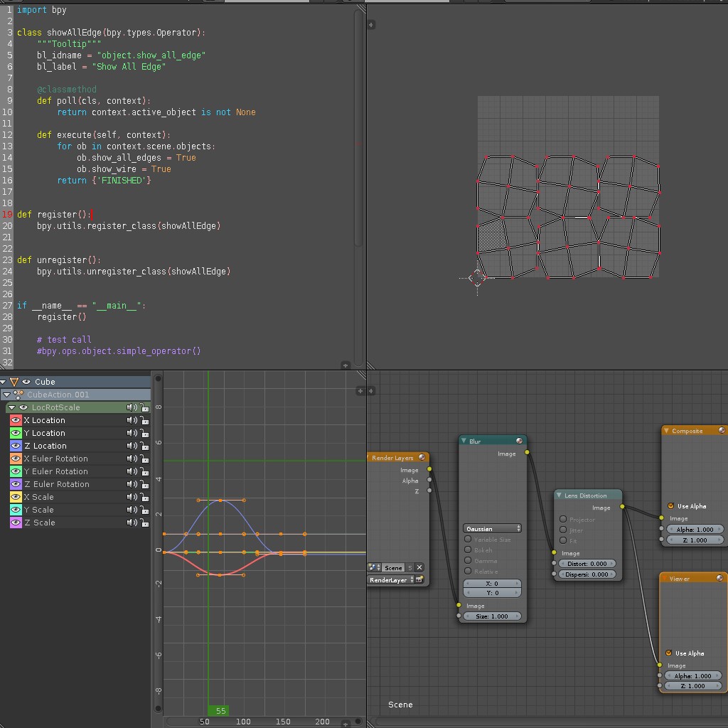Select the Cube mesh icon in the channel list
The width and height of the screenshot is (728, 728).
click(14, 382)
